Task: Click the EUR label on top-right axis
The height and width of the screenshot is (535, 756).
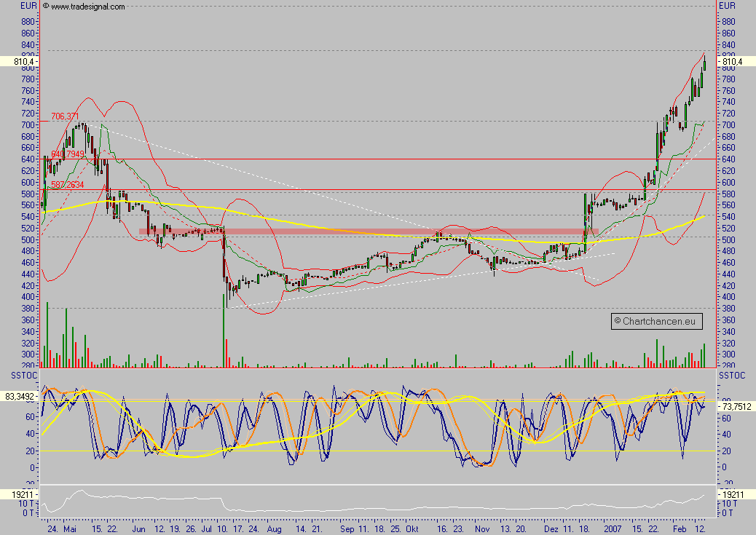Action: coord(728,4)
